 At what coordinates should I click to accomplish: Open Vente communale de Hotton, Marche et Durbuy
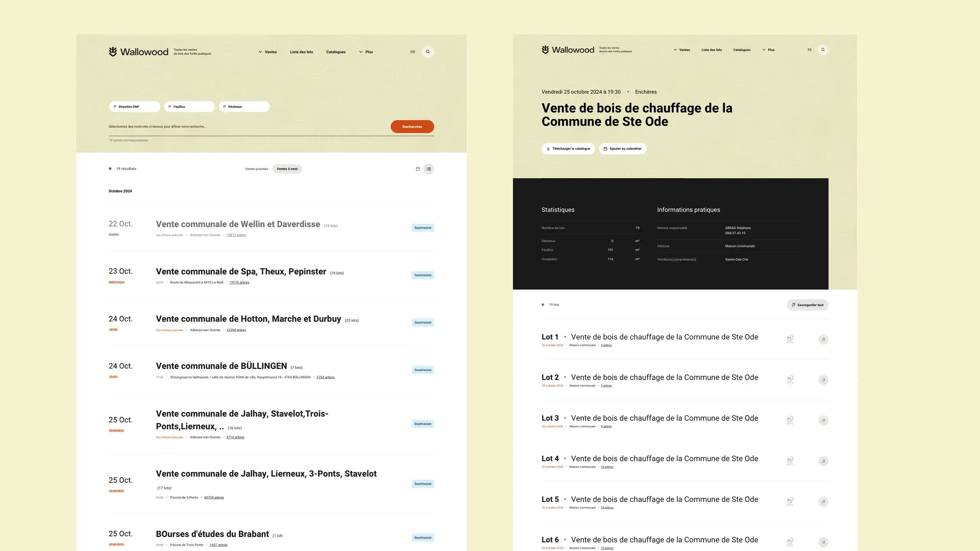pos(248,319)
